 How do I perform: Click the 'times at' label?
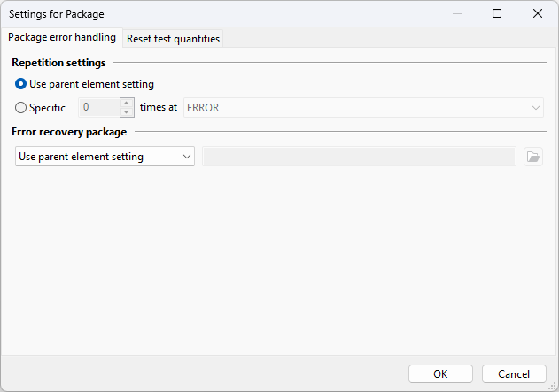click(159, 107)
